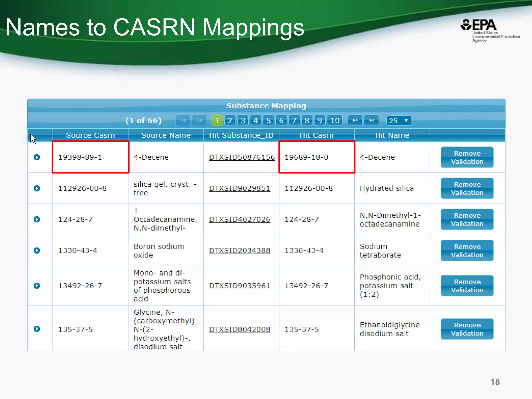Select page 9 in paginator
The width and height of the screenshot is (532, 399).
[x=320, y=121]
